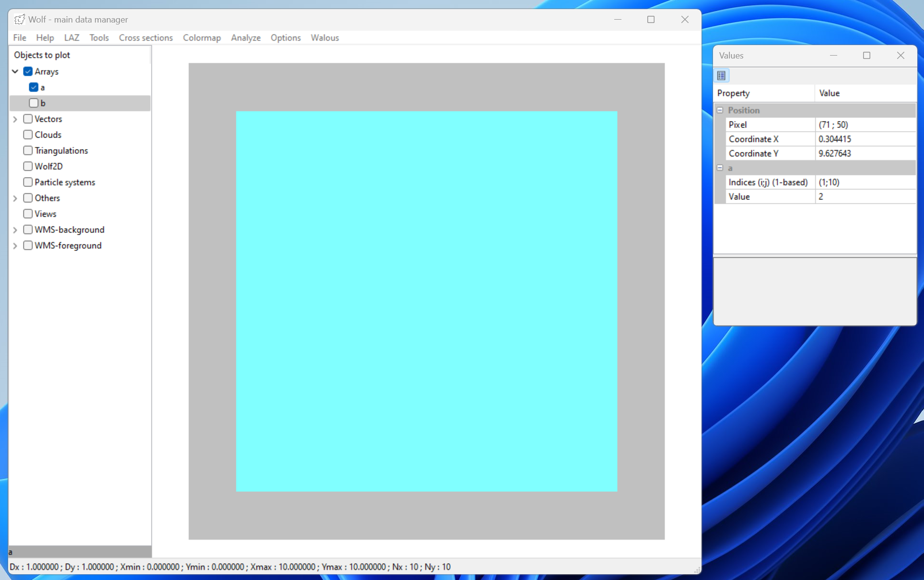Collapse the Arrays tree node
Viewport: 924px width, 580px height.
click(x=15, y=71)
